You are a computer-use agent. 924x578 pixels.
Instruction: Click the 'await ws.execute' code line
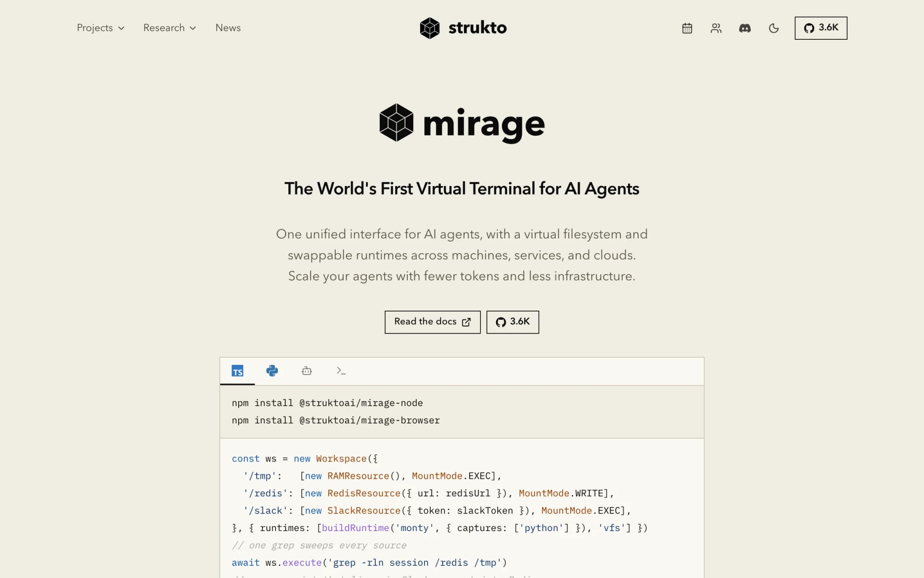point(369,563)
